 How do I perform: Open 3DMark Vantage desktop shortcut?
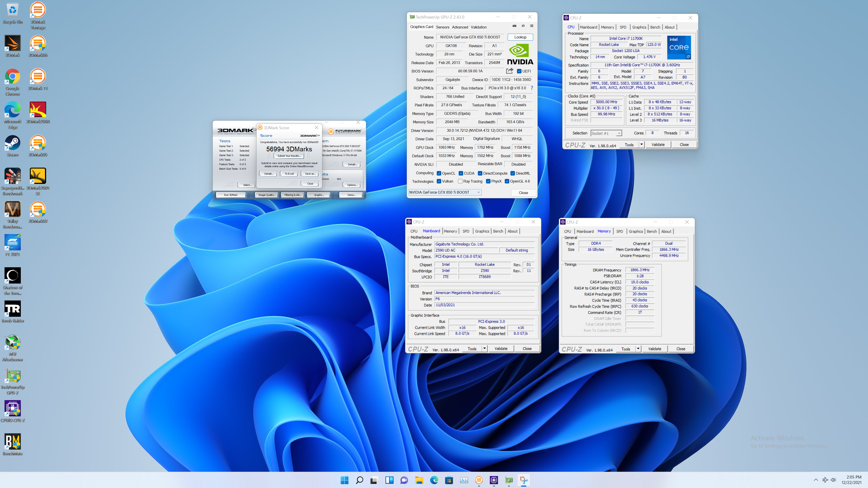(x=38, y=16)
